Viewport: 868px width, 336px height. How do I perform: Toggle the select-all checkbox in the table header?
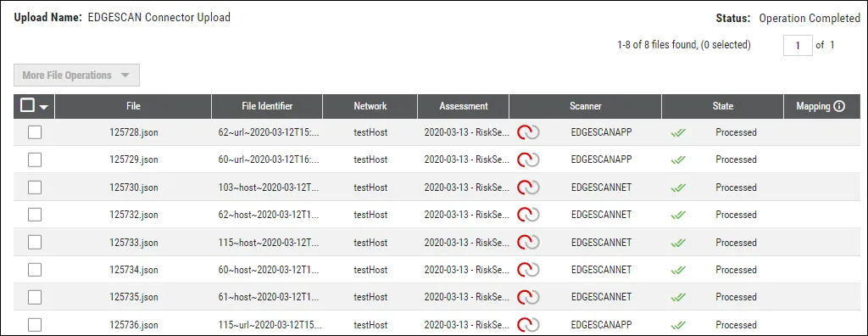point(27,105)
